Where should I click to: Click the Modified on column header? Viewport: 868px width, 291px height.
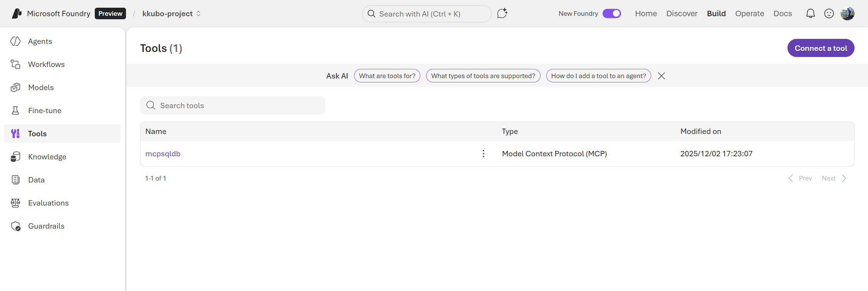coord(701,131)
